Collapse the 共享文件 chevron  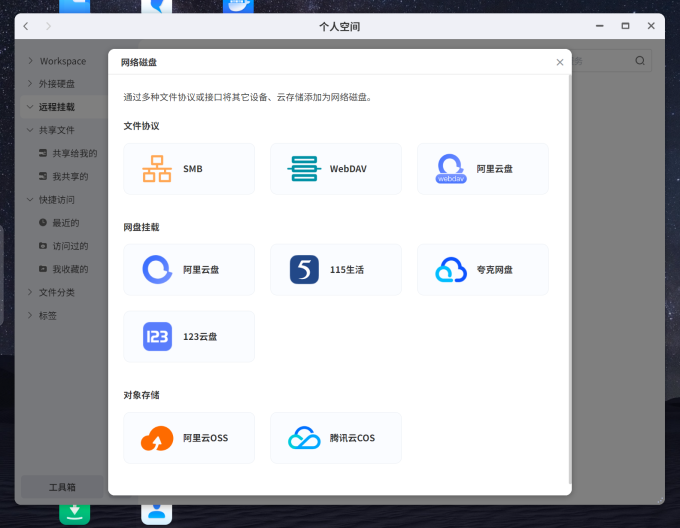30,130
